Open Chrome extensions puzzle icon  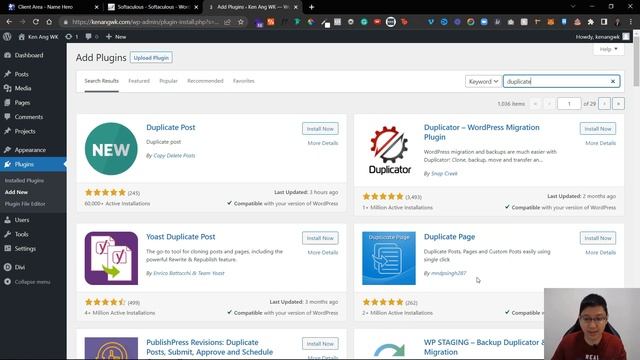click(x=591, y=22)
